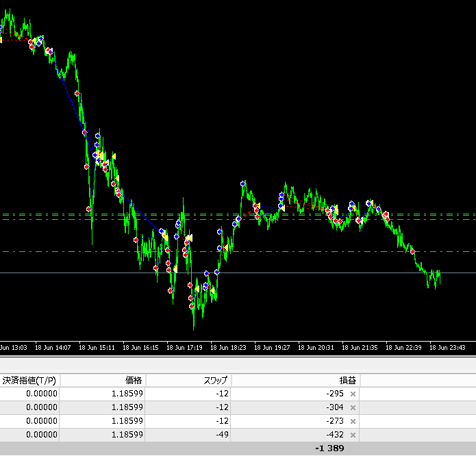Viewport: 476px width, 469px height.
Task: Click T/P 0.00000 in the -304 row
Action: tap(42, 407)
